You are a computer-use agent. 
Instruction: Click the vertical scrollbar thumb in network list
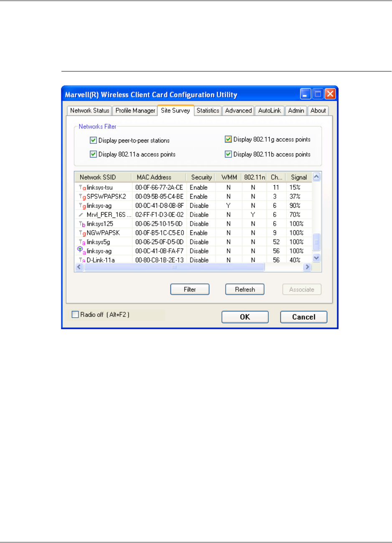point(316,241)
